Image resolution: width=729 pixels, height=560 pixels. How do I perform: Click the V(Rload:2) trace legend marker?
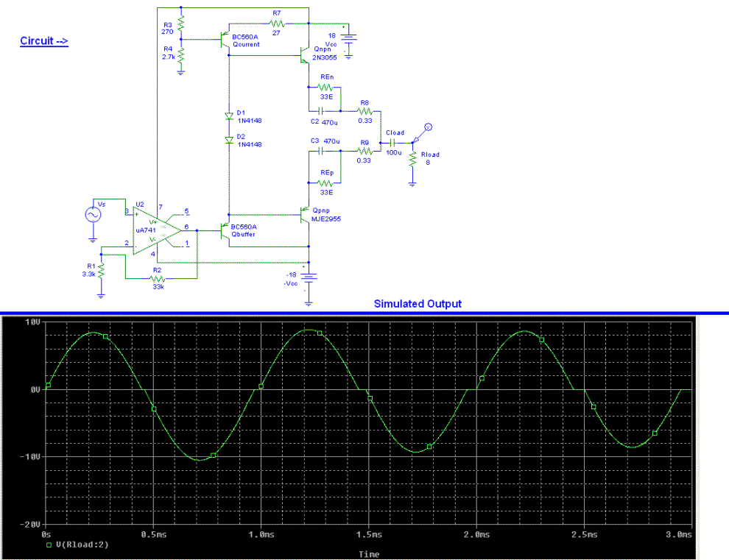[x=49, y=545]
